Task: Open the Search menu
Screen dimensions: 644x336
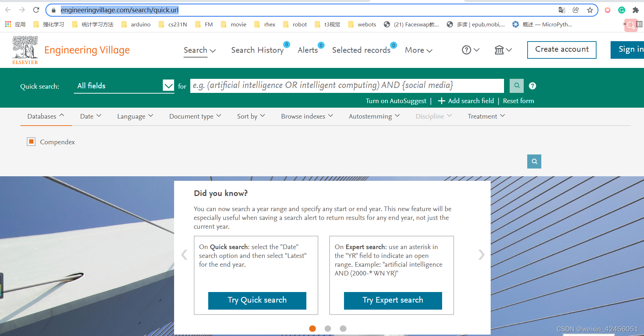Action: point(199,50)
